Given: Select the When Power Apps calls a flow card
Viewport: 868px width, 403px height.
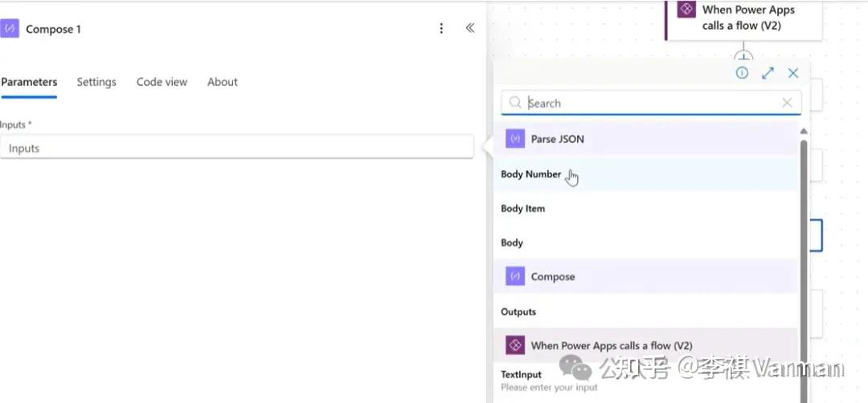Looking at the screenshot, I should click(743, 19).
